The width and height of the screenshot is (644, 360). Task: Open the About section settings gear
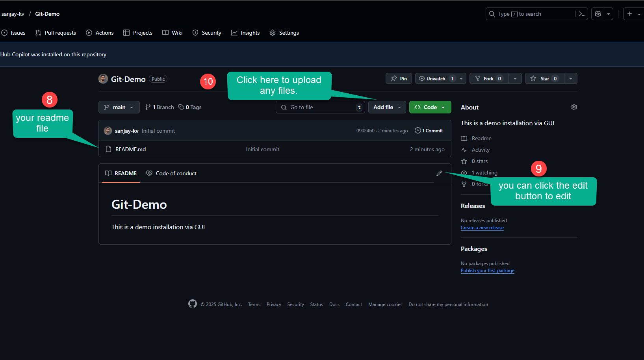click(574, 107)
